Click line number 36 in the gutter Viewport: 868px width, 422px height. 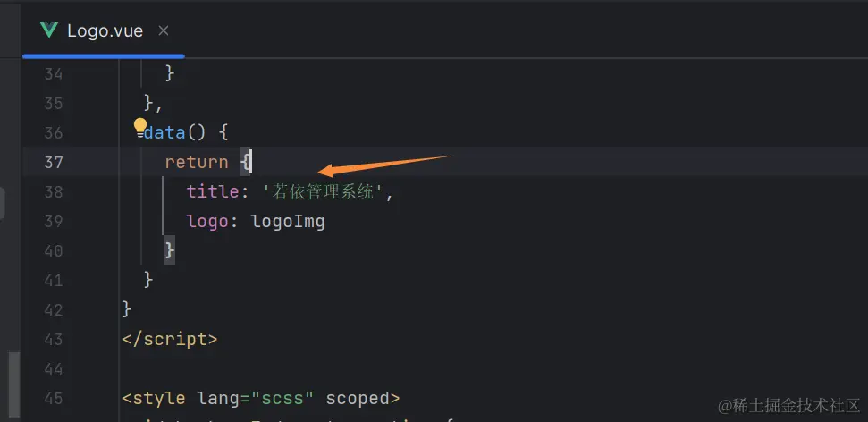pyautogui.click(x=53, y=133)
